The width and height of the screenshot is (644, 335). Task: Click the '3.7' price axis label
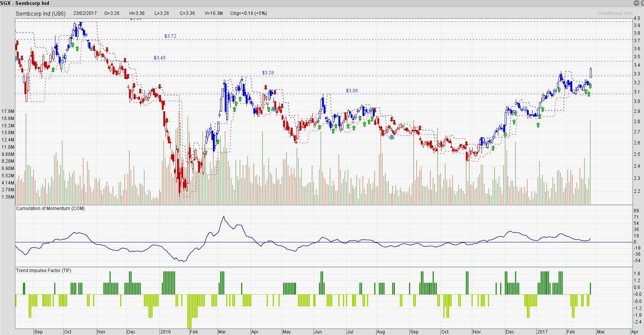(x=637, y=41)
